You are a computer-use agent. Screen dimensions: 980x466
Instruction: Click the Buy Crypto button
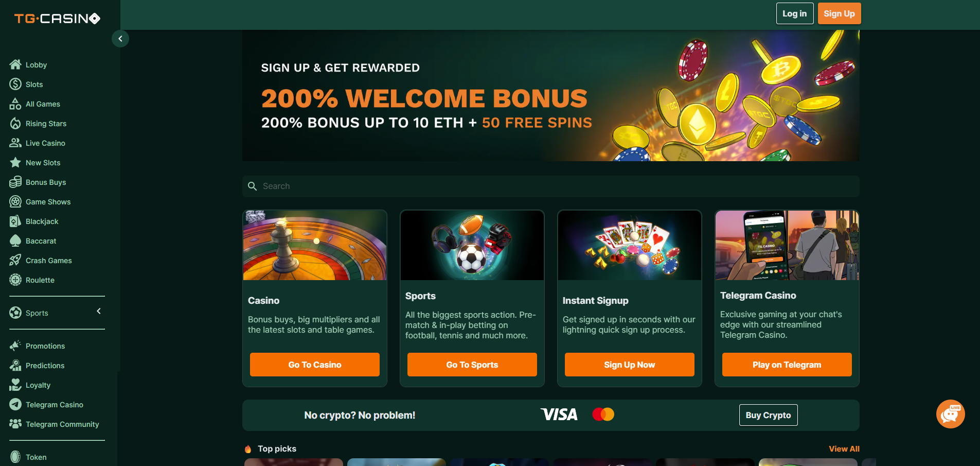[x=768, y=415]
